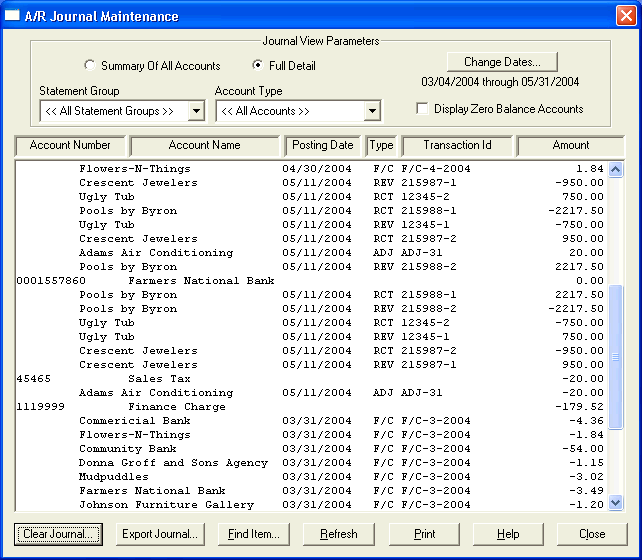Click the Amount column header
642x560 pixels.
click(x=571, y=145)
